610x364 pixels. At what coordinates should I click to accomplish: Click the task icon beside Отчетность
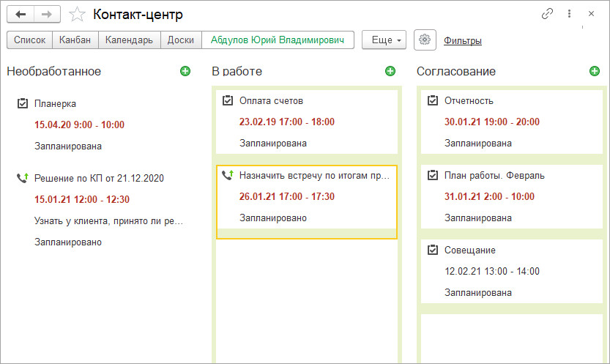(433, 100)
